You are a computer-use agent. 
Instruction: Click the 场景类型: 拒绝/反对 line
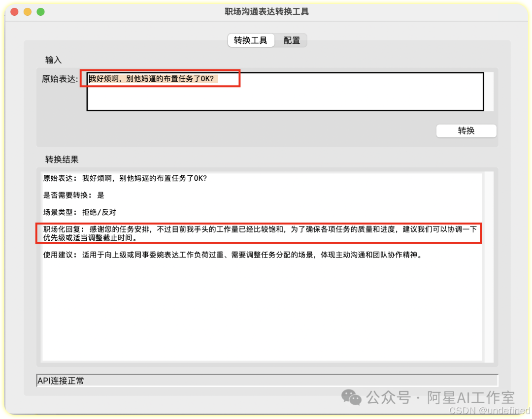tap(80, 212)
